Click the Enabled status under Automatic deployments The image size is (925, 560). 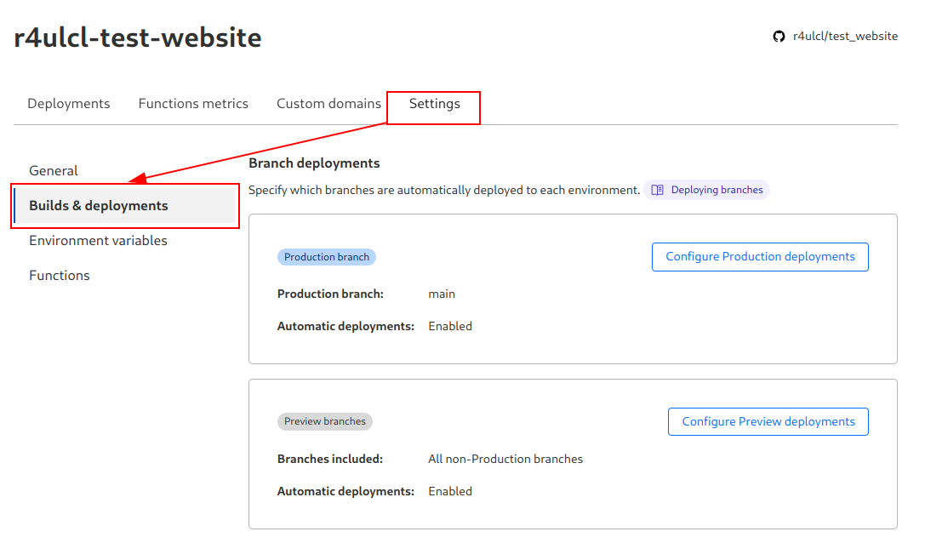(449, 326)
